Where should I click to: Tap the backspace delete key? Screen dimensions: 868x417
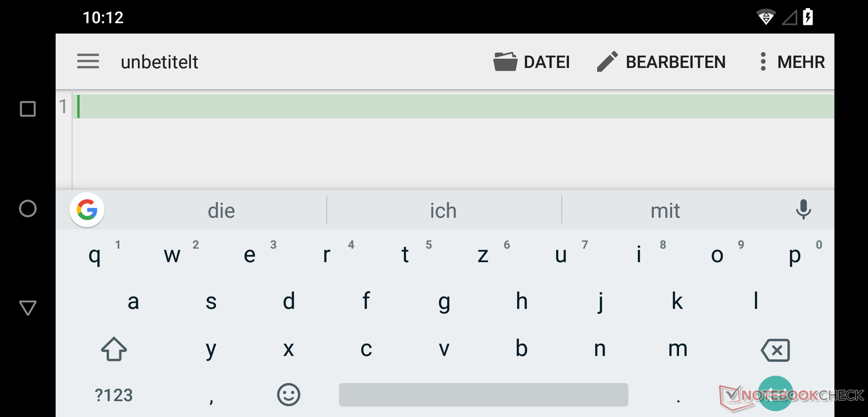pyautogui.click(x=776, y=350)
